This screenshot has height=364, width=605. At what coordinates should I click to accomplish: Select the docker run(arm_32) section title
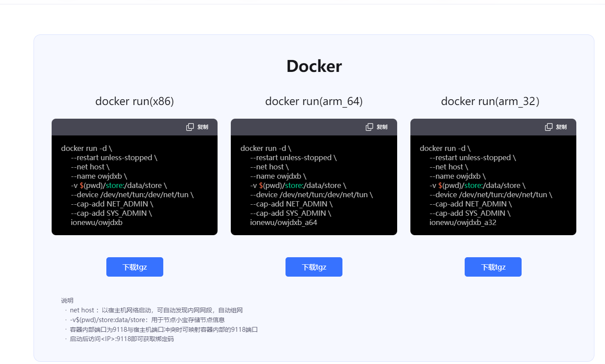tap(490, 101)
